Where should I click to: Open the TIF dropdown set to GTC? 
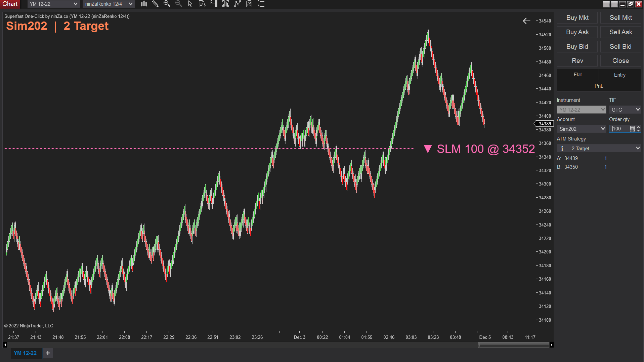pyautogui.click(x=625, y=109)
